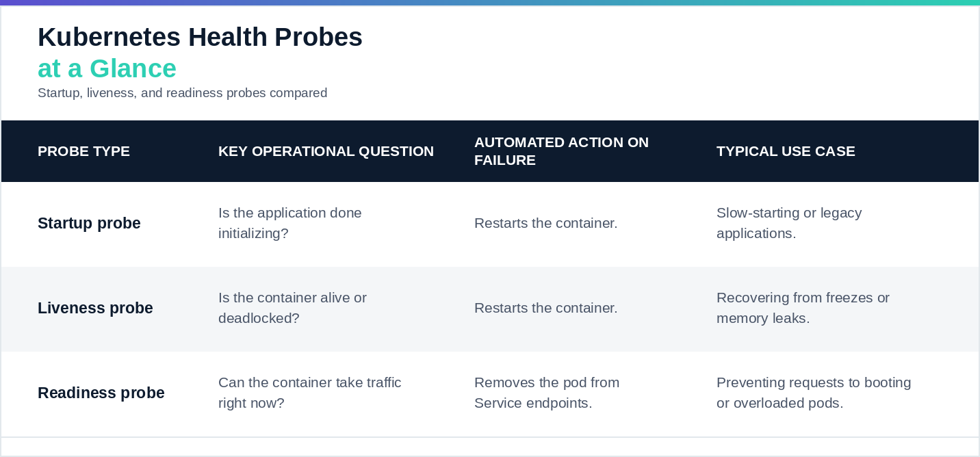Viewport: 980px width, 457px height.
Task: Click the KEY OPERATIONAL QUESTION column header
Action: 326,151
